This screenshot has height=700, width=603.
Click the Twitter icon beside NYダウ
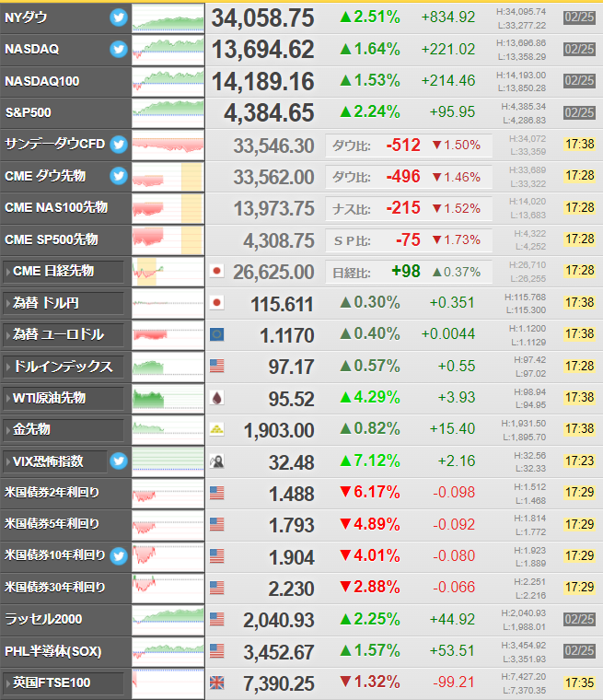point(119,17)
